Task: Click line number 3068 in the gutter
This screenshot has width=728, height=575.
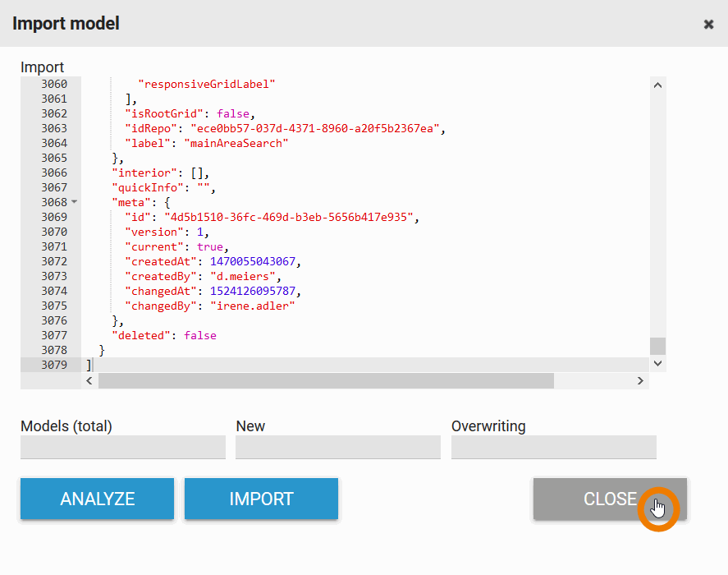Action: point(53,202)
